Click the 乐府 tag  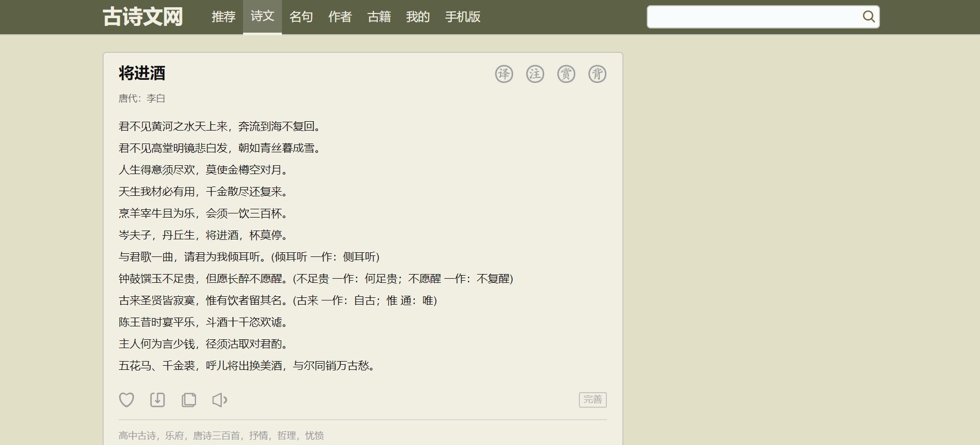pos(175,436)
